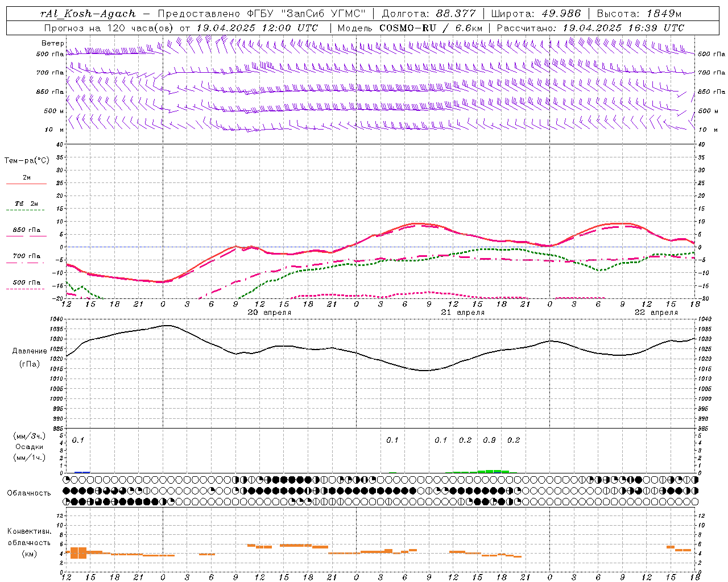The height and width of the screenshot is (582, 728).
Task: Click the computed timestamp 19.04.2025 16:39 UTC
Action: 623,28
